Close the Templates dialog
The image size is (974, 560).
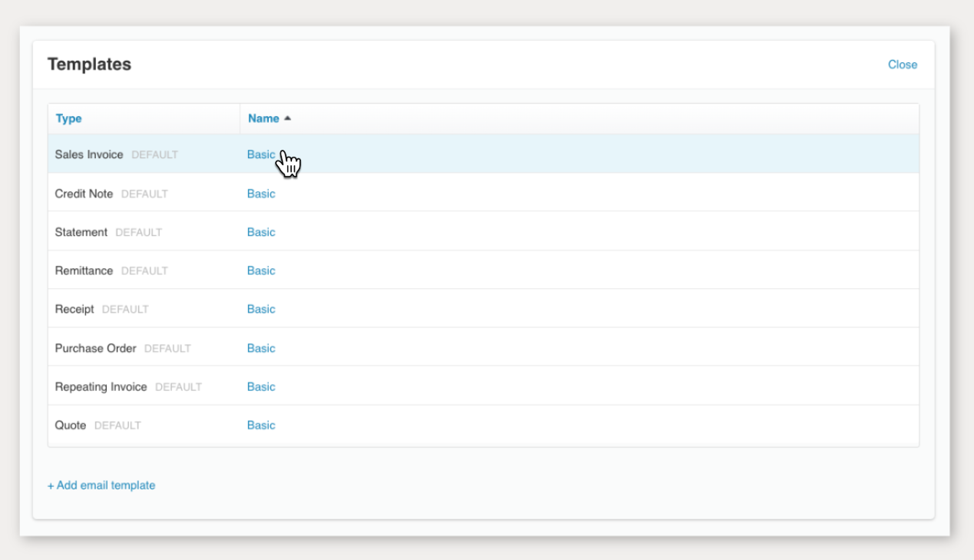[x=902, y=65]
